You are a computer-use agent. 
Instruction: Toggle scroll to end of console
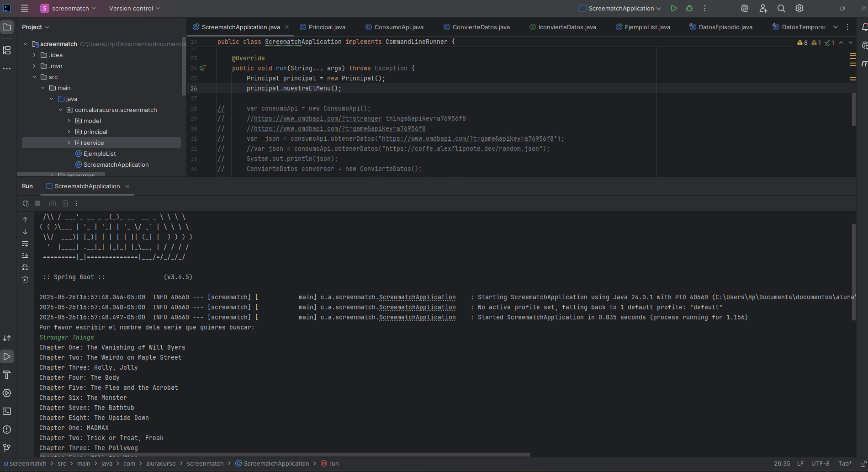pos(25,255)
